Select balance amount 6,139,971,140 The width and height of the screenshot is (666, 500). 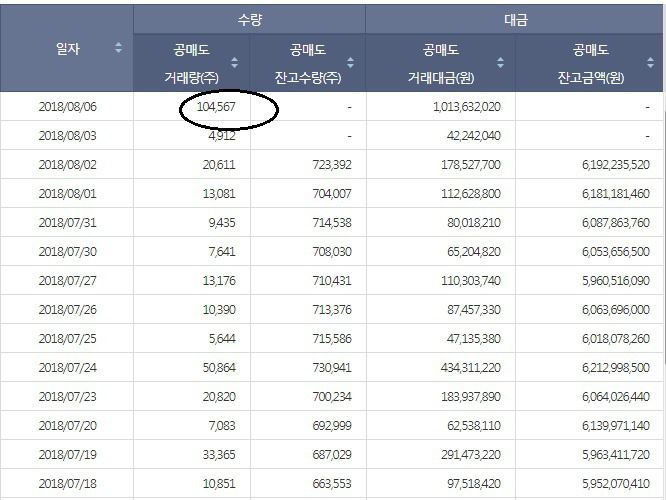pyautogui.click(x=616, y=425)
